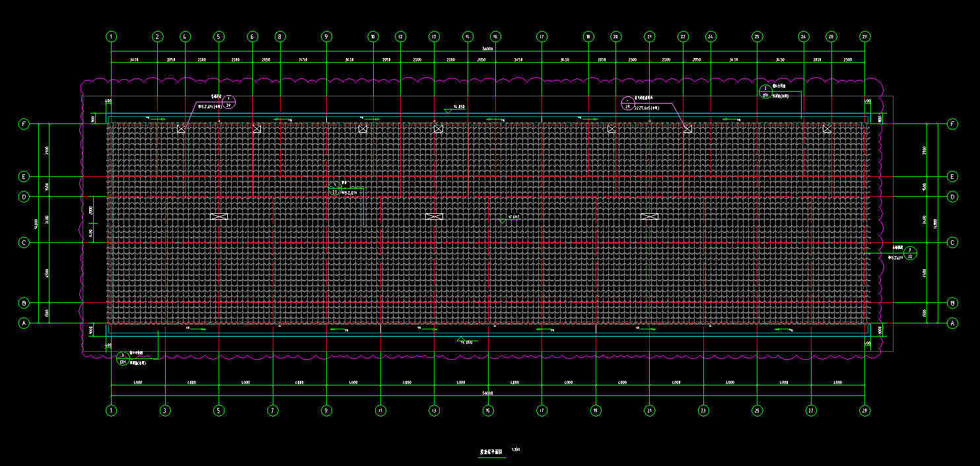Click detail callout bubble beside axis C
This screenshot has height=466, width=980.
click(x=910, y=253)
